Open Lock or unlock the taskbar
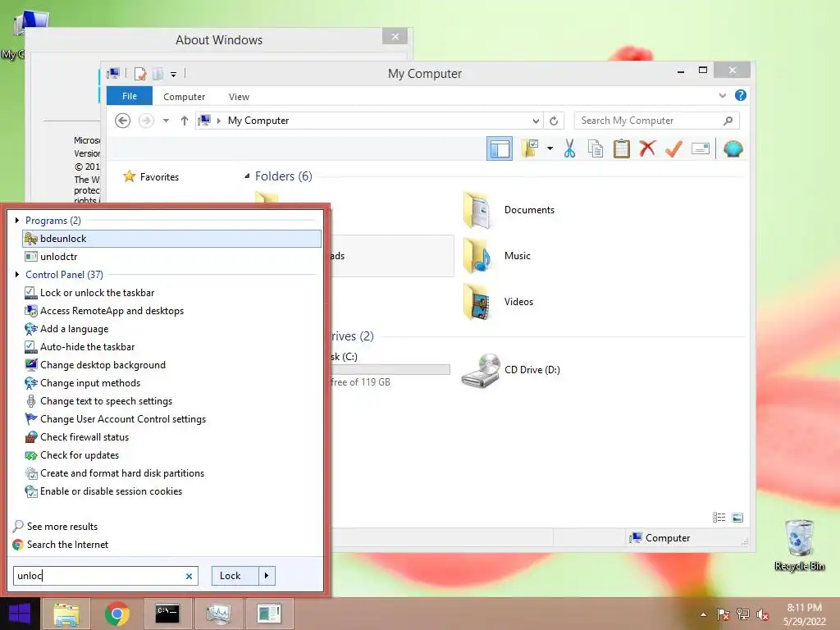Viewport: 840px width, 630px height. coord(171,293)
